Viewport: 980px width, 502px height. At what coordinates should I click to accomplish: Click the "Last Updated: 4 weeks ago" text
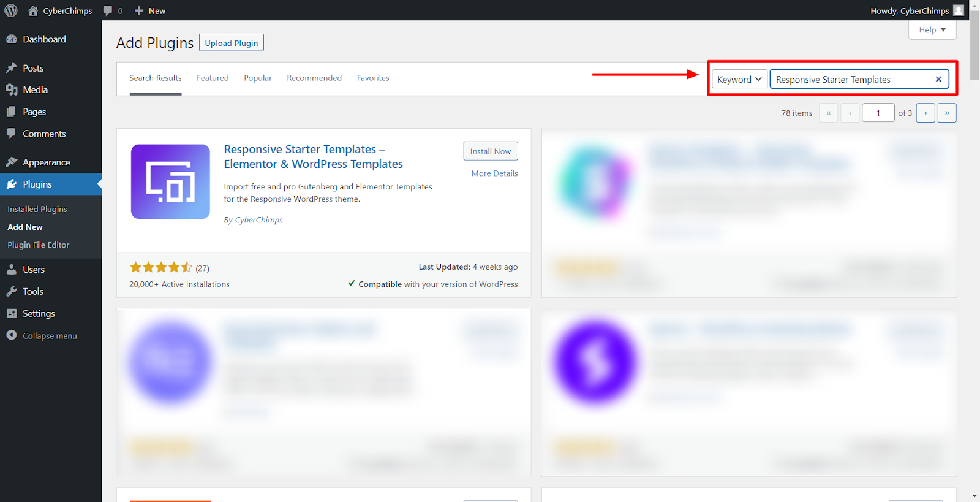[468, 267]
